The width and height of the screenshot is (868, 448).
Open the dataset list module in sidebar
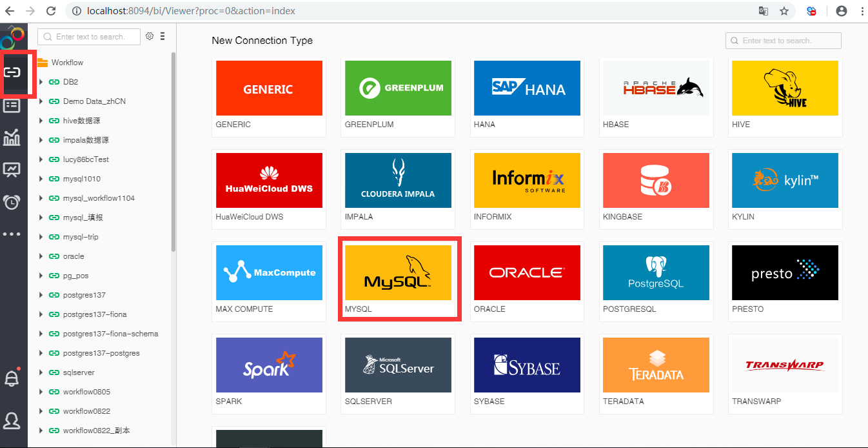(12, 105)
